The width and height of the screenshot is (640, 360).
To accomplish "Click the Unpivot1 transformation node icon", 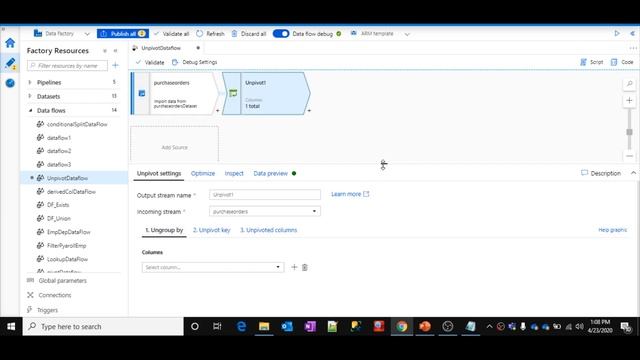I will tap(233, 93).
